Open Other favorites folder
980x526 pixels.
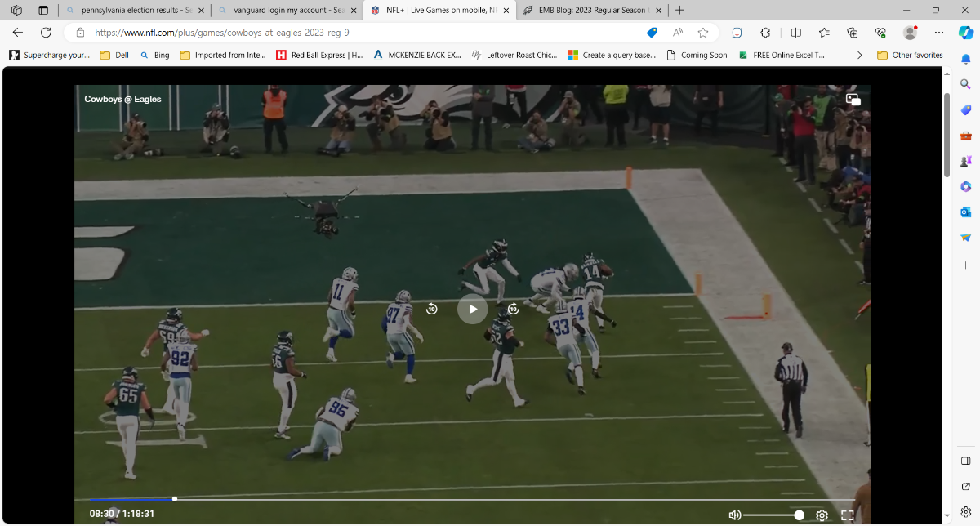910,55
